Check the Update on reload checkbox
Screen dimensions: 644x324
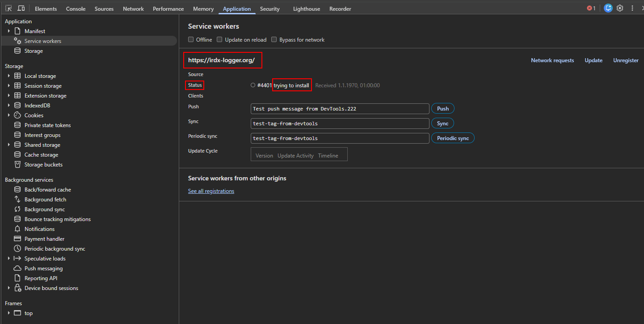coord(219,39)
